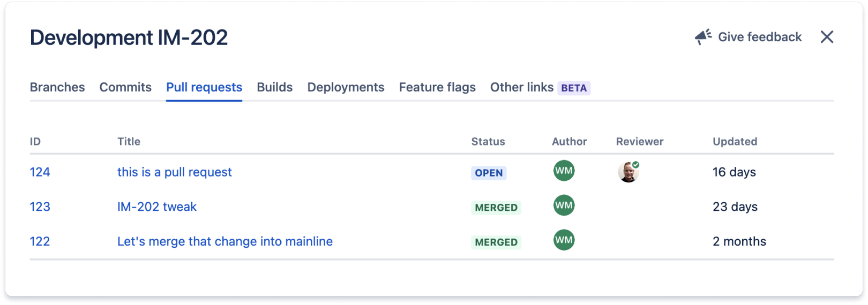Select the Pull requests tab
The width and height of the screenshot is (868, 305).
click(204, 87)
